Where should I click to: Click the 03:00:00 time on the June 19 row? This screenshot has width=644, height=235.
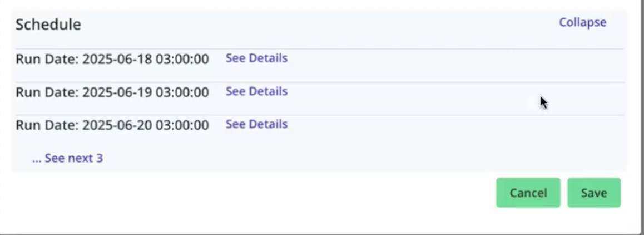coord(182,92)
